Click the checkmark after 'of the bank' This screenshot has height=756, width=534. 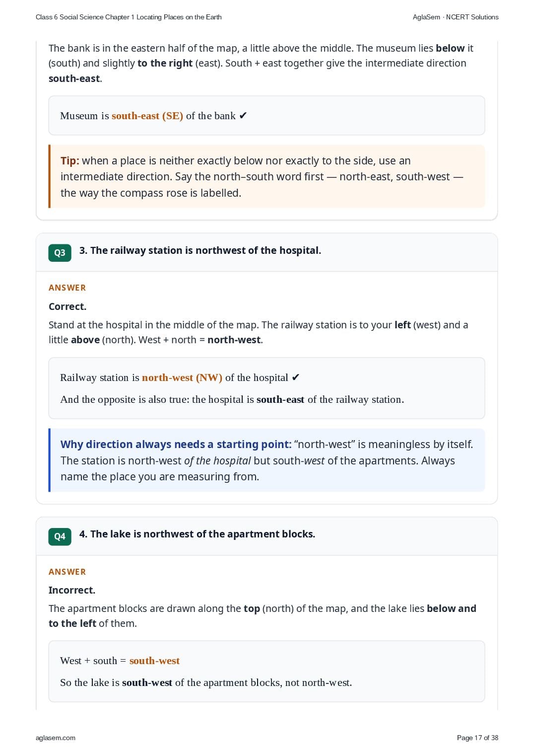point(243,116)
